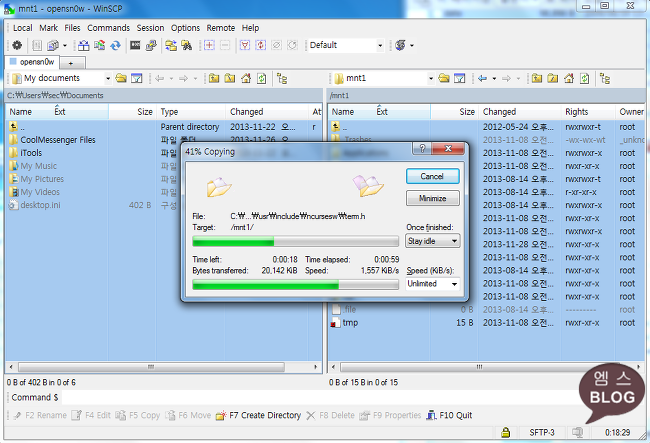
Task: Go to local home directory icon
Action: click(246, 78)
